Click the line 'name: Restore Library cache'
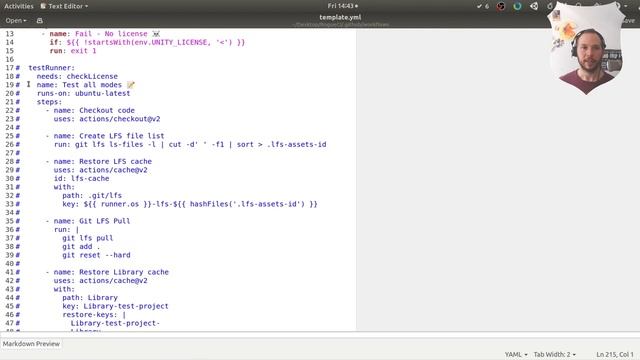640x360 pixels. tap(111, 272)
